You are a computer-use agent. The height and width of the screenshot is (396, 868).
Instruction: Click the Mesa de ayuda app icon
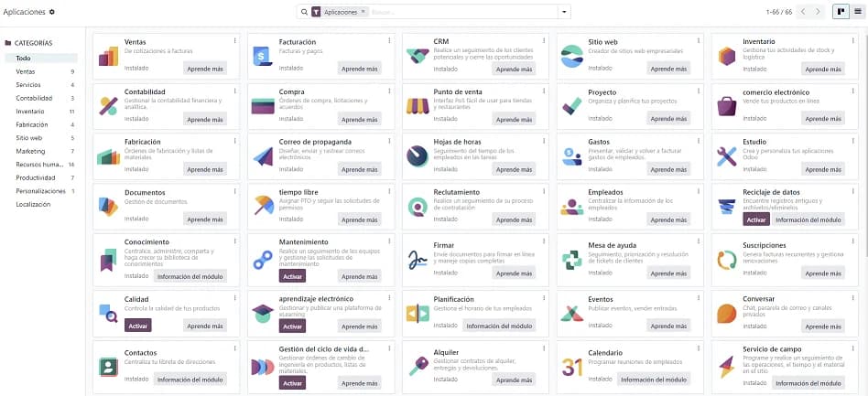tap(572, 260)
